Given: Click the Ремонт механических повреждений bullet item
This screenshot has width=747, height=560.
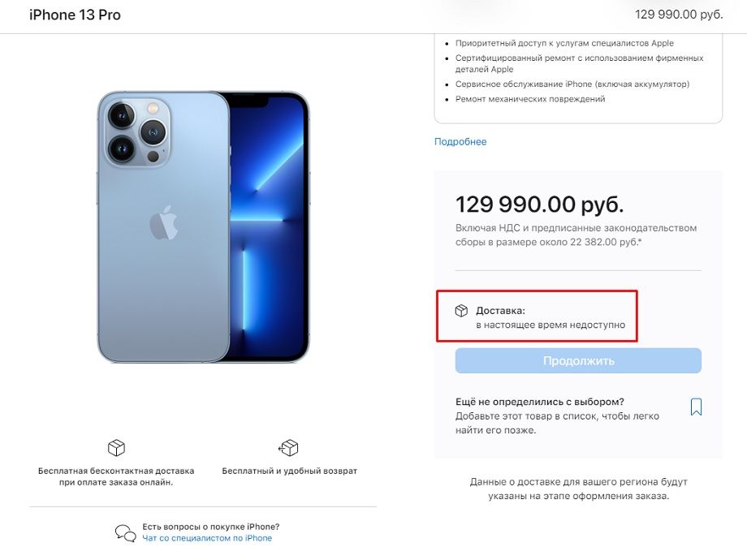Looking at the screenshot, I should pos(530,99).
